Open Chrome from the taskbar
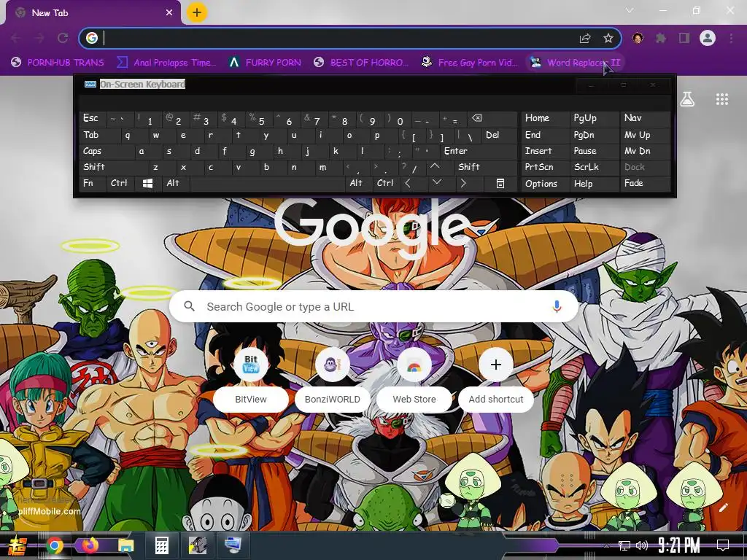The height and width of the screenshot is (560, 747). pos(54,545)
